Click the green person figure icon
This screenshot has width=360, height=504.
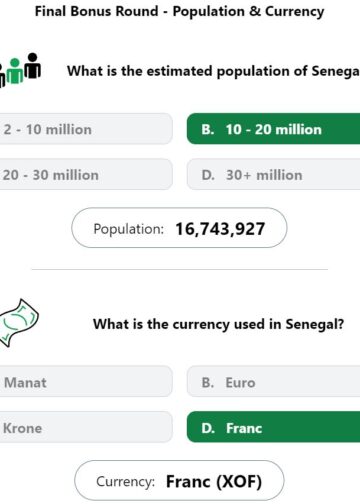[x=15, y=71]
